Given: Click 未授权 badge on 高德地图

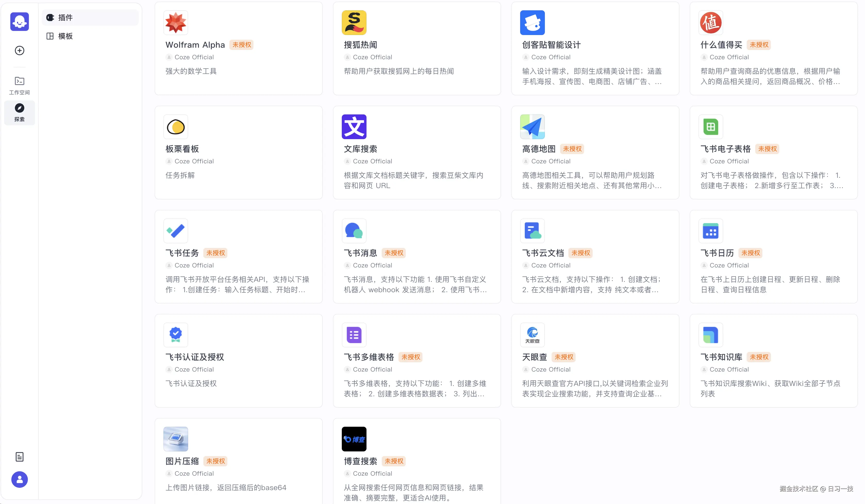Looking at the screenshot, I should pyautogui.click(x=572, y=149).
